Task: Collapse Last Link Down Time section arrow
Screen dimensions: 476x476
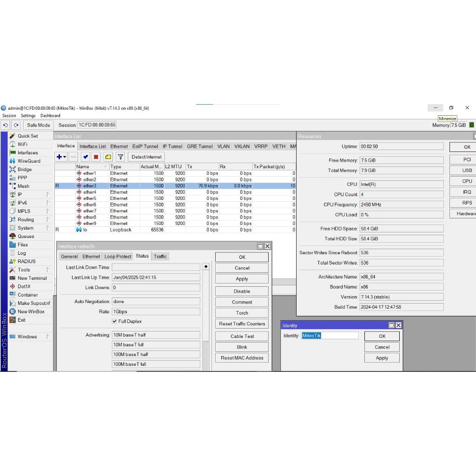Action: [x=206, y=266]
